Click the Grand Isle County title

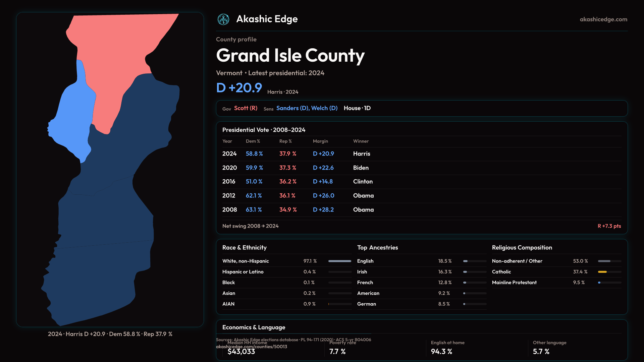pyautogui.click(x=290, y=56)
